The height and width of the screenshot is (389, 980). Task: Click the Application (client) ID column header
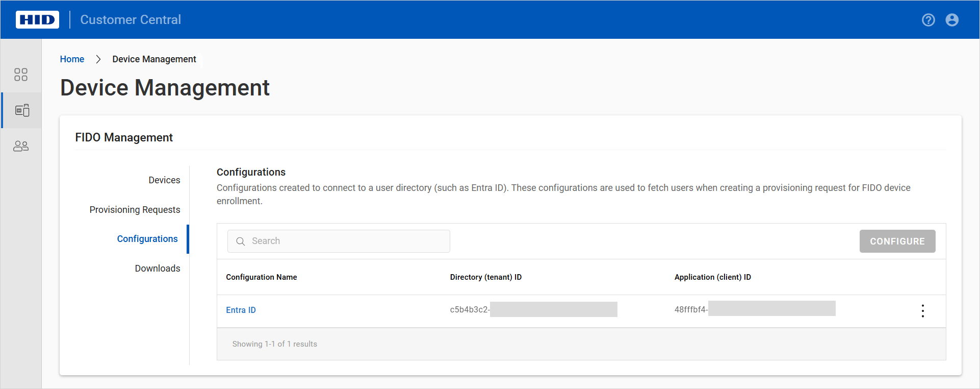[x=712, y=277]
